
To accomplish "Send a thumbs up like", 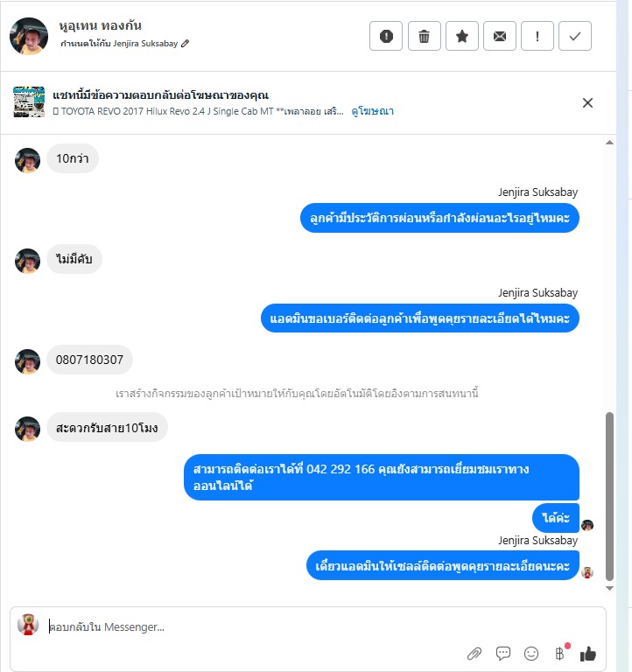I will 588,654.
